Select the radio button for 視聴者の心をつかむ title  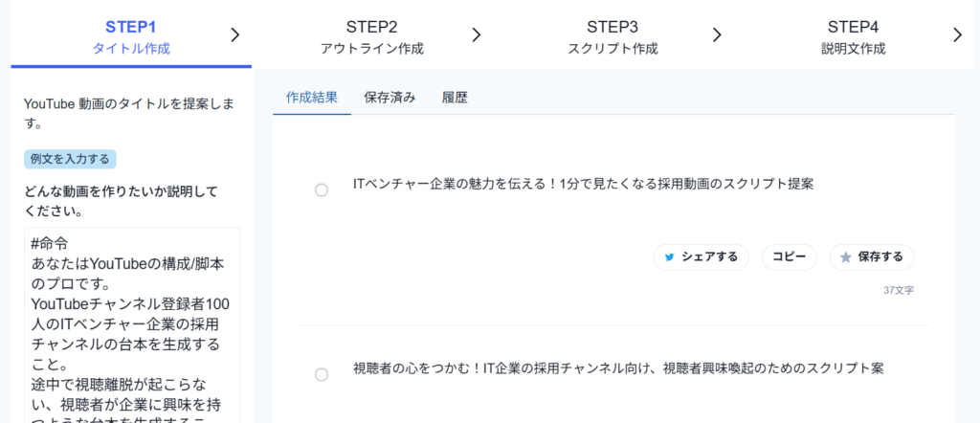pos(322,374)
